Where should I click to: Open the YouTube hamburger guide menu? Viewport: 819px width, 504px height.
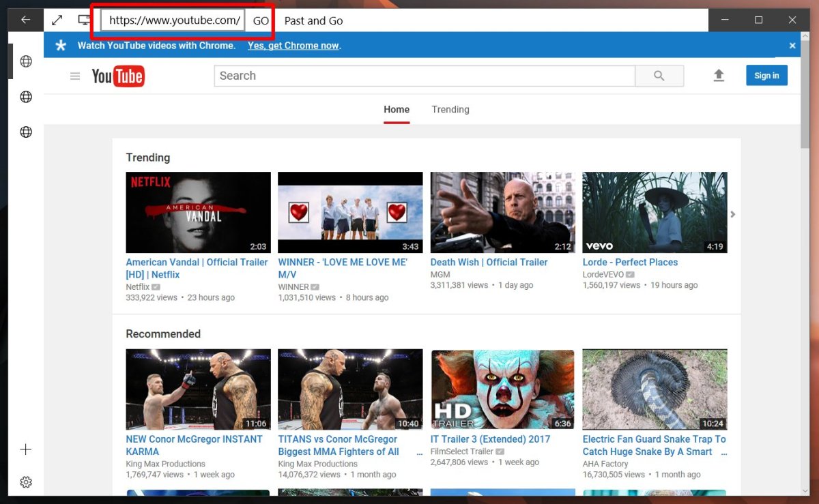[75, 76]
